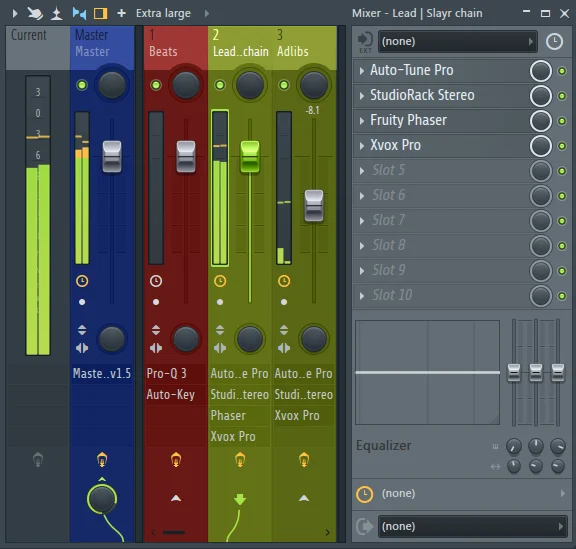576x549 pixels.
Task: Click Xvox Pro mix level knob
Action: click(541, 146)
